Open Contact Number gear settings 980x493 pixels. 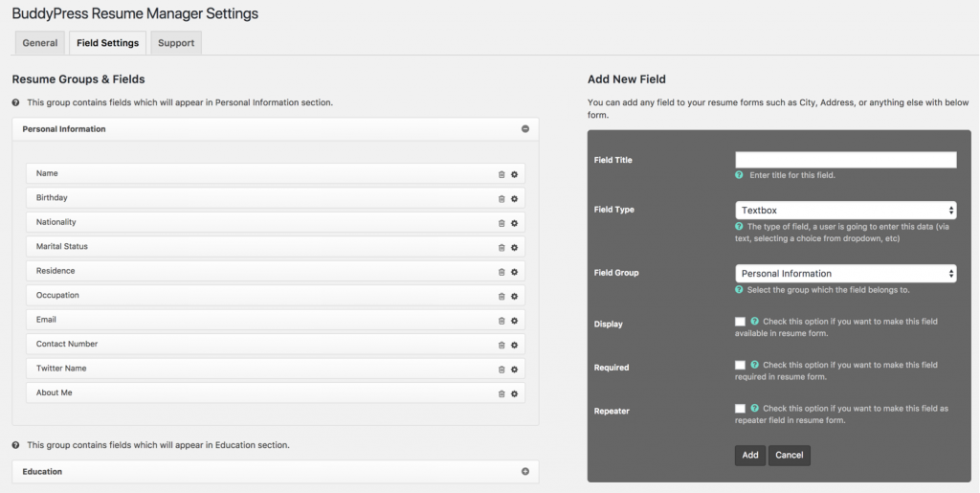click(x=514, y=346)
